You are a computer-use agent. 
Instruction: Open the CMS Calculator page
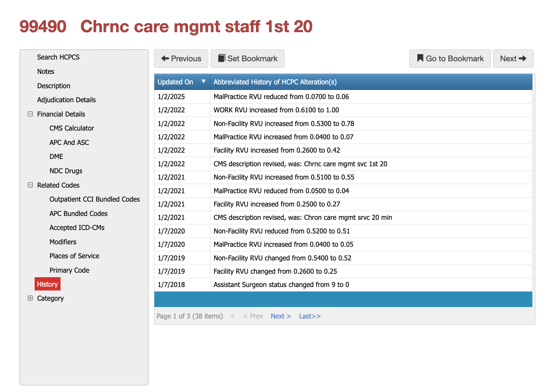(x=71, y=128)
